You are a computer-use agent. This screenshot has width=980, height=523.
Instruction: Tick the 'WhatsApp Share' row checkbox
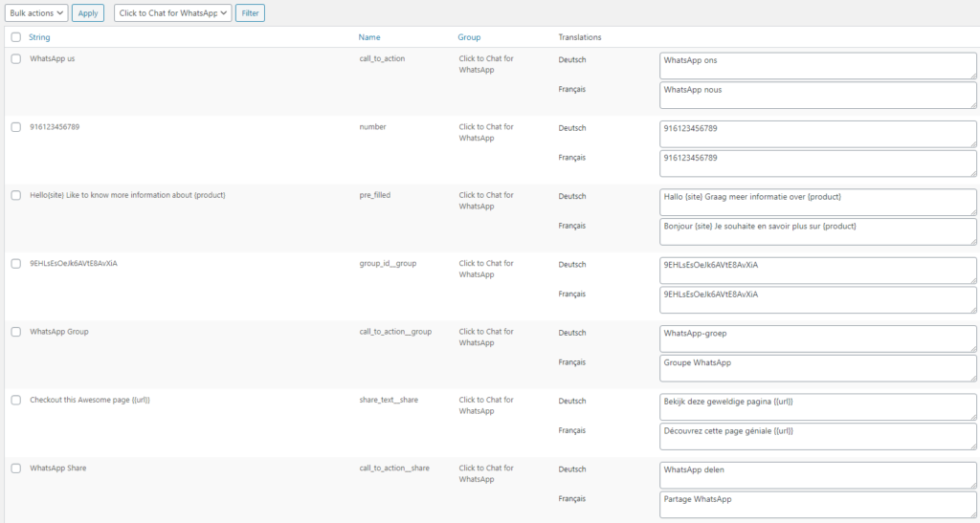pyautogui.click(x=16, y=469)
